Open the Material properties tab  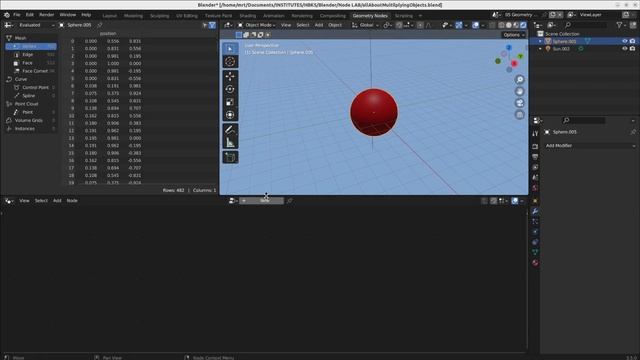click(x=535, y=263)
